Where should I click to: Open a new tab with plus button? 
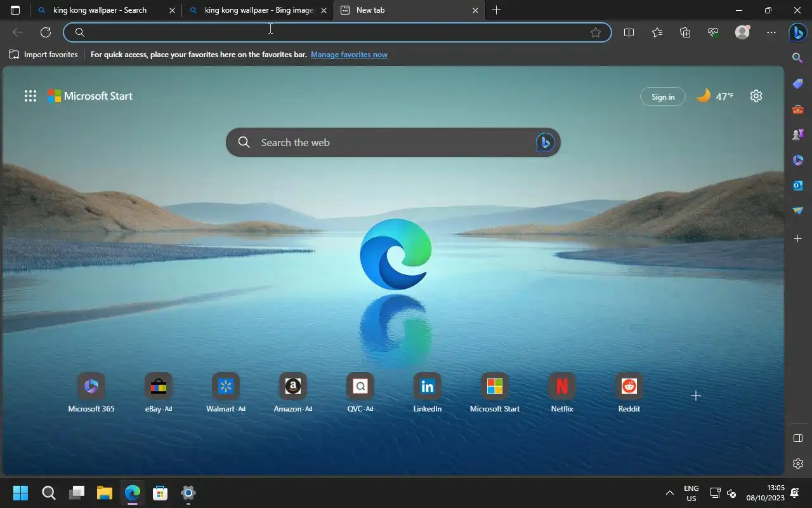click(x=497, y=10)
